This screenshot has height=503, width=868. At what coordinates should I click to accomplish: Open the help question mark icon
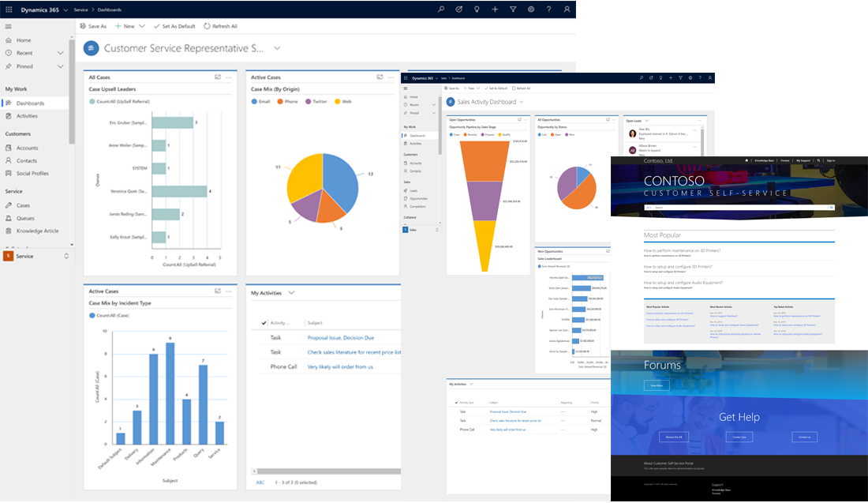tap(548, 9)
